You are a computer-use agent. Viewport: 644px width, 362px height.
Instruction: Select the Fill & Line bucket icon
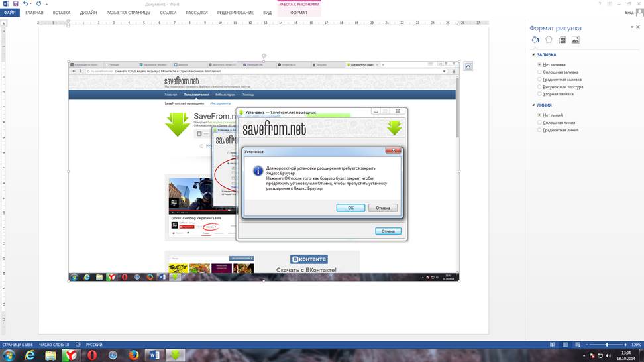[535, 40]
